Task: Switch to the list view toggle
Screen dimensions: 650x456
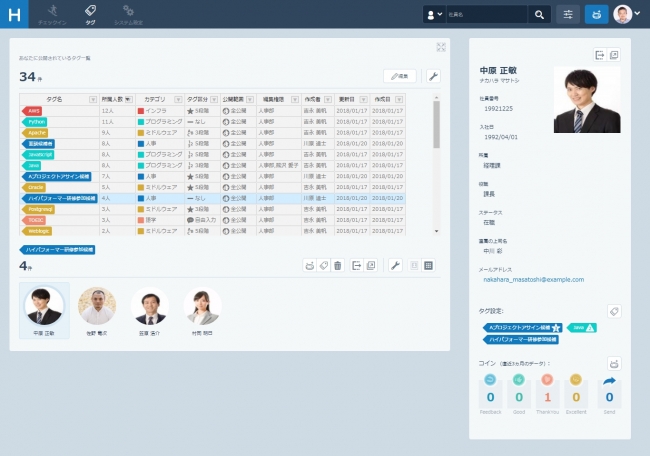Action: [415, 265]
